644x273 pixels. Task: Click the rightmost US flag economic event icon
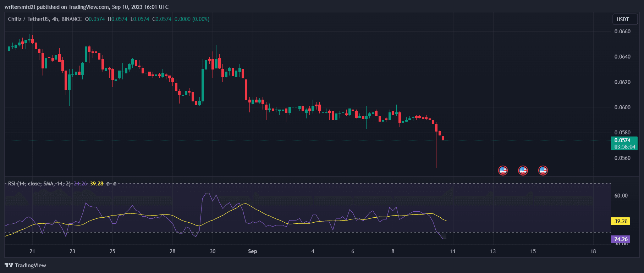click(543, 171)
